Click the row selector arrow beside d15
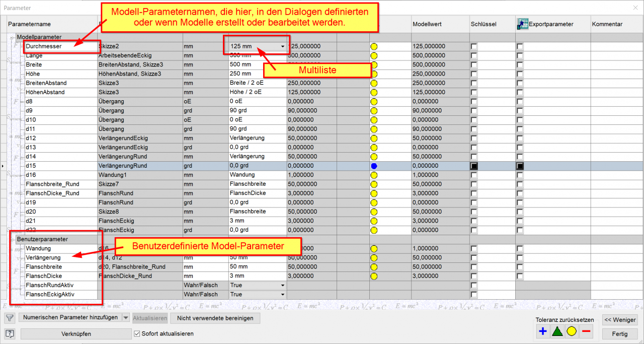 click(4, 166)
